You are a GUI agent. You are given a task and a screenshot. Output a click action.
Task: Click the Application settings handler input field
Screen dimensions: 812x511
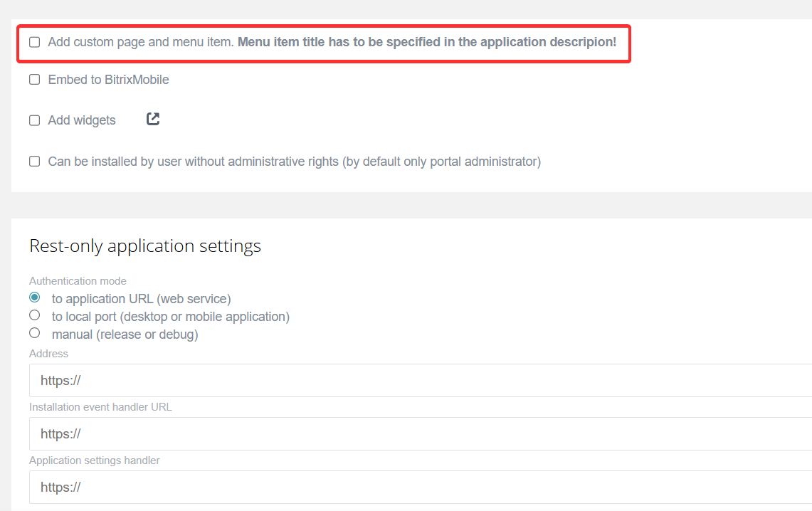pyautogui.click(x=420, y=488)
